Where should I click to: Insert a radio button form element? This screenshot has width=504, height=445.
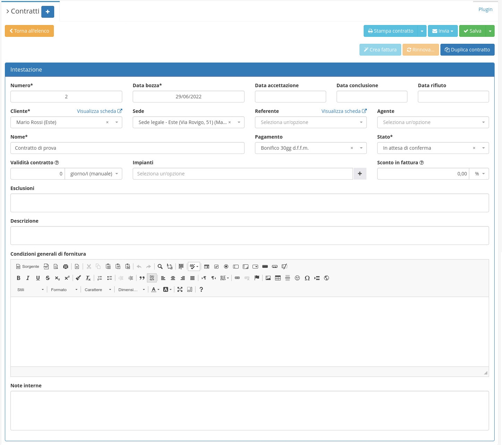pyautogui.click(x=226, y=266)
